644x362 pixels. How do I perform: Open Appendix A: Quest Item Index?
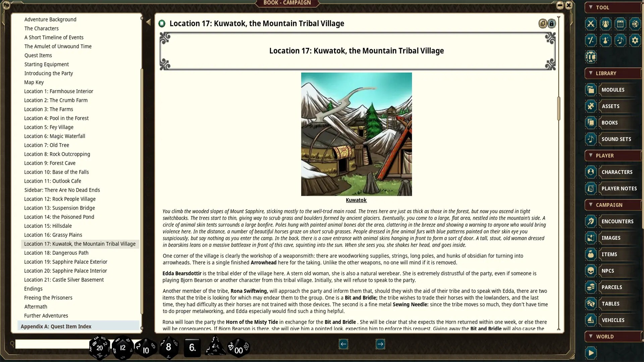[56, 326]
